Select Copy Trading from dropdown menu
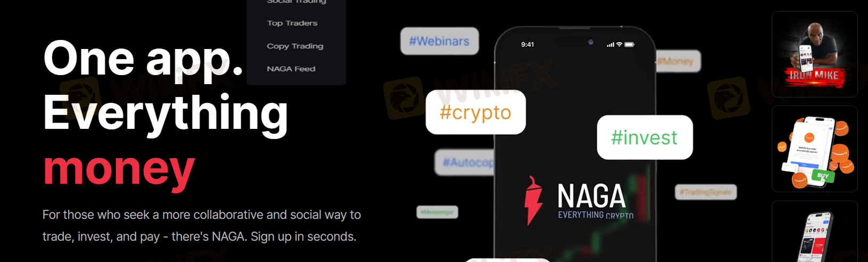Viewport: 868px width, 262px height. pyautogui.click(x=295, y=46)
